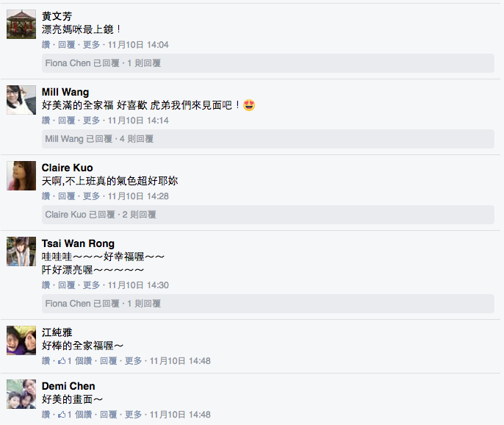The width and height of the screenshot is (504, 425).
Task: Like 黃文芳's comment
Action: click(x=46, y=45)
